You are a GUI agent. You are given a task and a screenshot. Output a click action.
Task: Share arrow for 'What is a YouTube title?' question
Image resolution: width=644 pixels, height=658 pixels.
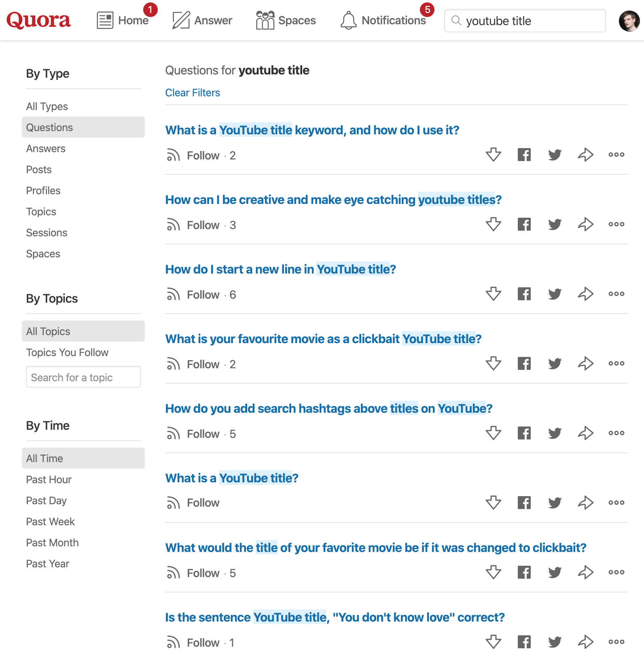click(x=586, y=503)
